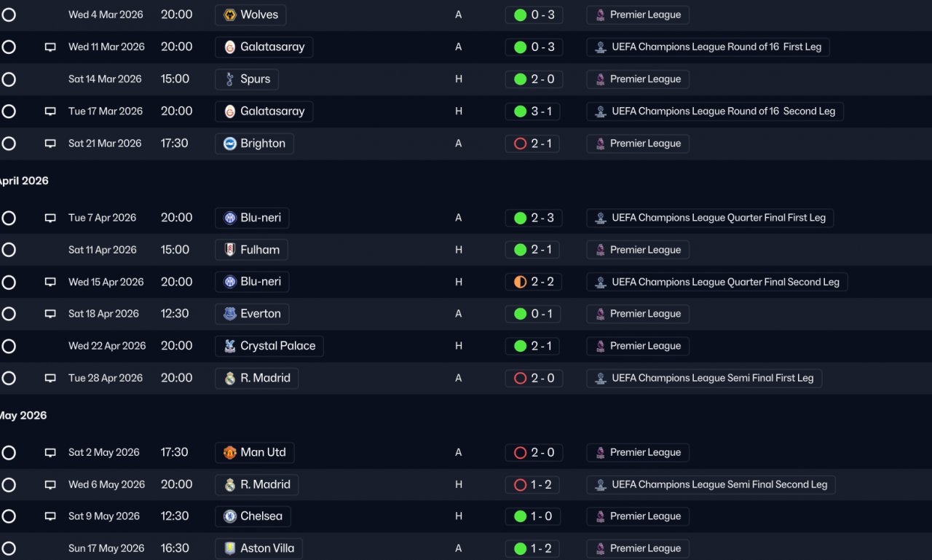The image size is (932, 560).
Task: Click the TV icon next to Sat 2 May 2026
Action: [50, 452]
